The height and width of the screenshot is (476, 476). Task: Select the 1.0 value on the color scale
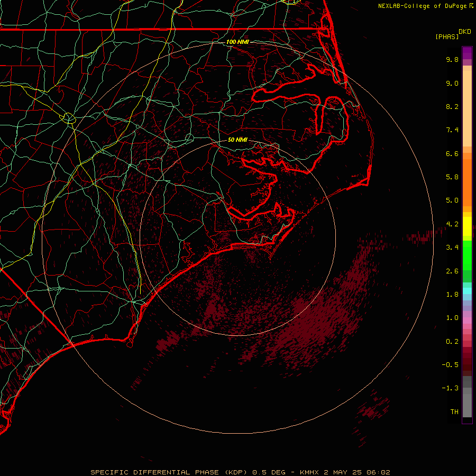coord(452,318)
